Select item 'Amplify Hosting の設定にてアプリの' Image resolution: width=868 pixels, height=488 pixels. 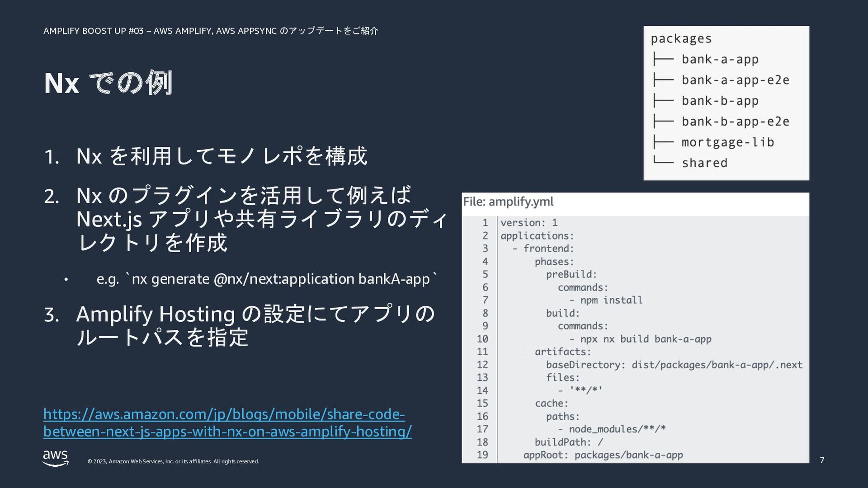coord(255,314)
